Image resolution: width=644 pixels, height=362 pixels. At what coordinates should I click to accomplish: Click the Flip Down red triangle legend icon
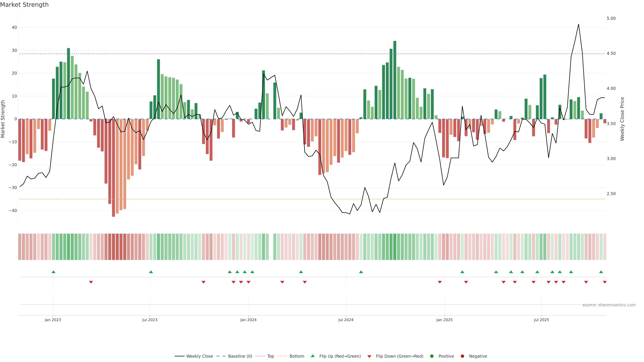369,356
